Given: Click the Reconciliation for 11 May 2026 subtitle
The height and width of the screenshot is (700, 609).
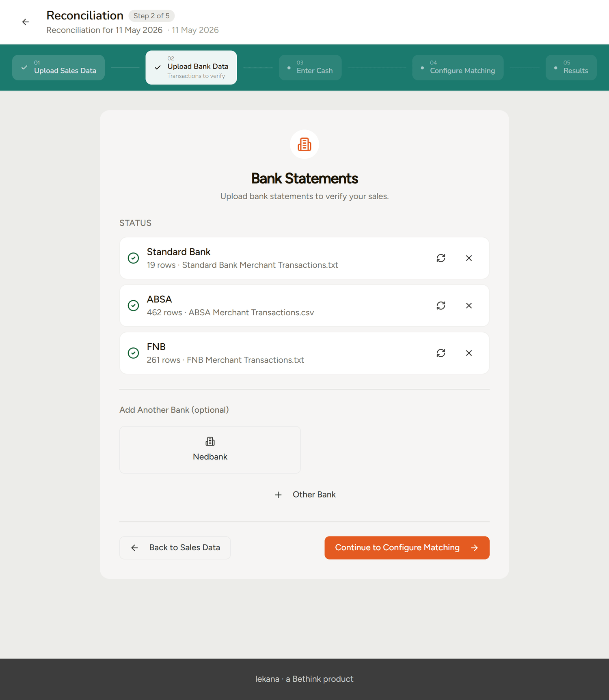Looking at the screenshot, I should coord(104,30).
